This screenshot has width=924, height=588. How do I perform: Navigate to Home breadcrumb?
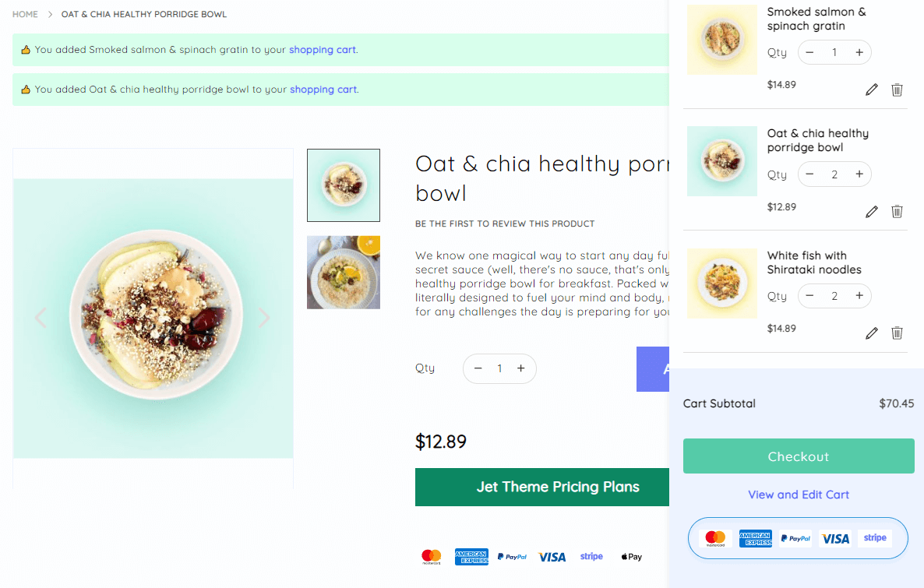25,15
